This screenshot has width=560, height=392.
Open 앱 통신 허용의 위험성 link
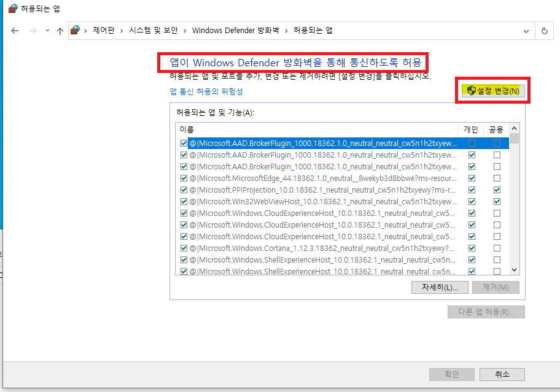206,91
